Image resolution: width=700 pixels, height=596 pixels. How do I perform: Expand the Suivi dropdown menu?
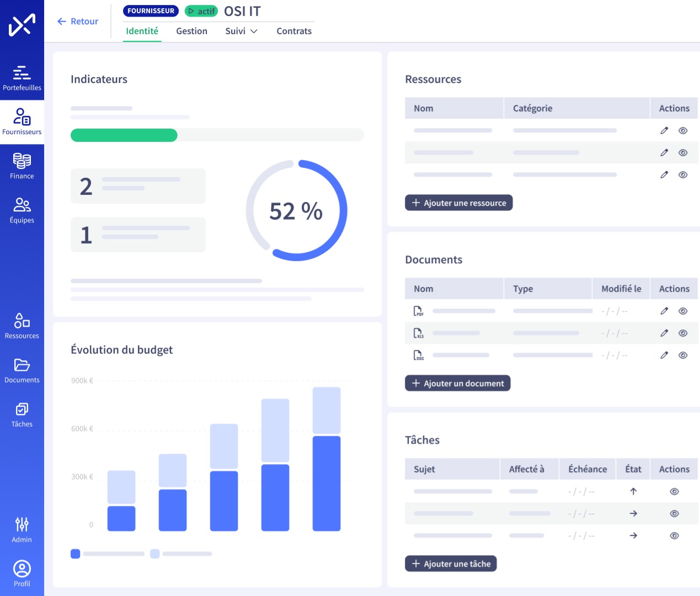point(241,31)
